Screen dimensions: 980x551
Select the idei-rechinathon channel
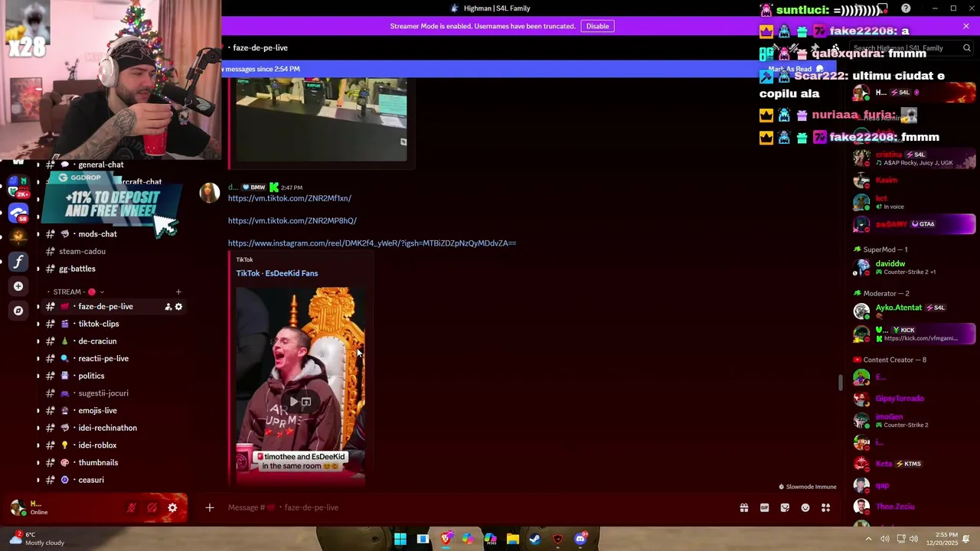tap(107, 428)
